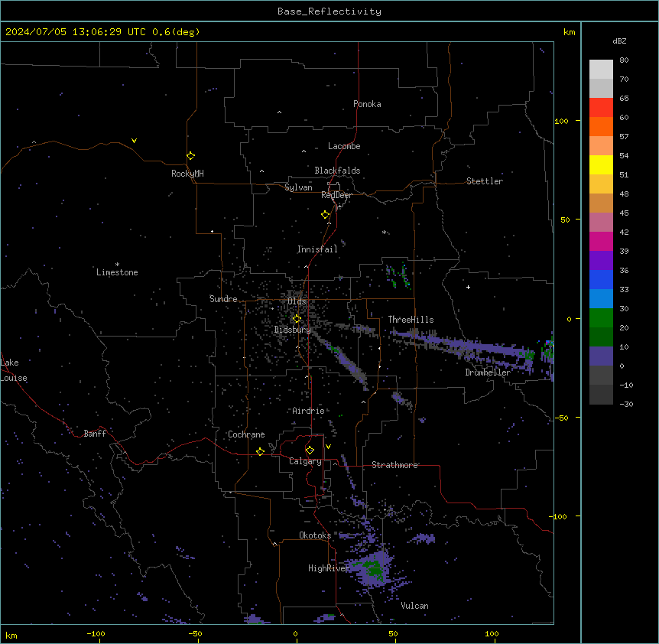Click the yellow V marker east of Calgary
This screenshot has height=644, width=659.
pos(328,447)
